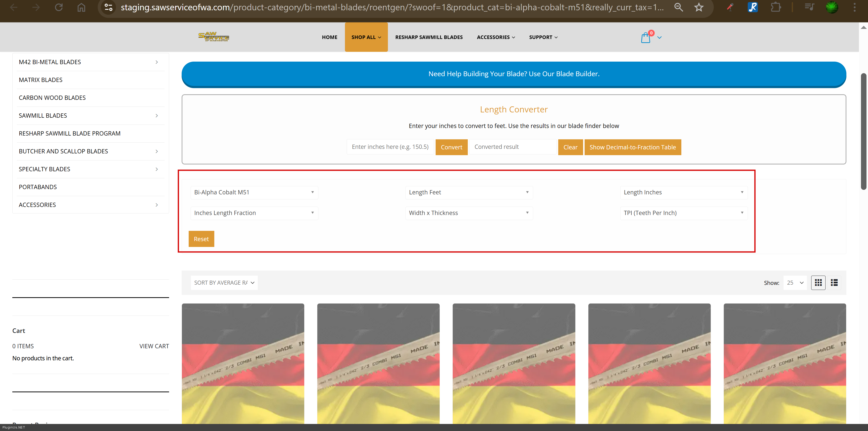Expand M42 Bi-Metal Blades category

click(x=157, y=62)
